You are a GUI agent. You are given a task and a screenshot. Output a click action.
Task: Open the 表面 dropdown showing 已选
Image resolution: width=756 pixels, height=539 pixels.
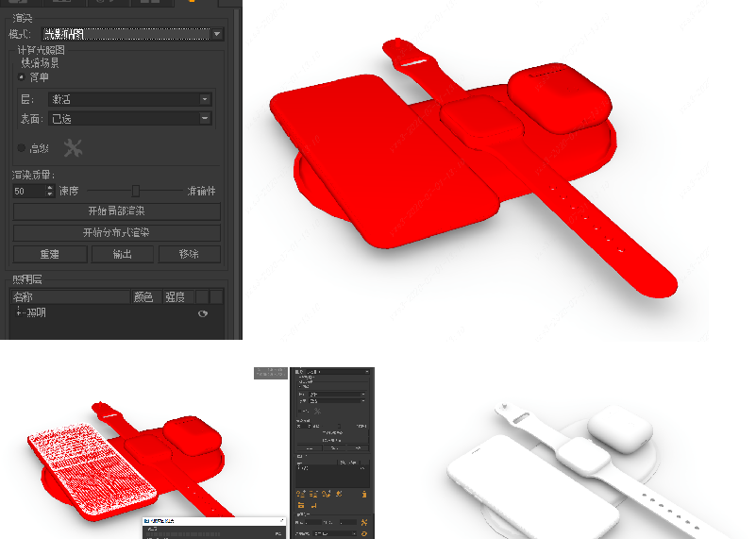coord(205,118)
